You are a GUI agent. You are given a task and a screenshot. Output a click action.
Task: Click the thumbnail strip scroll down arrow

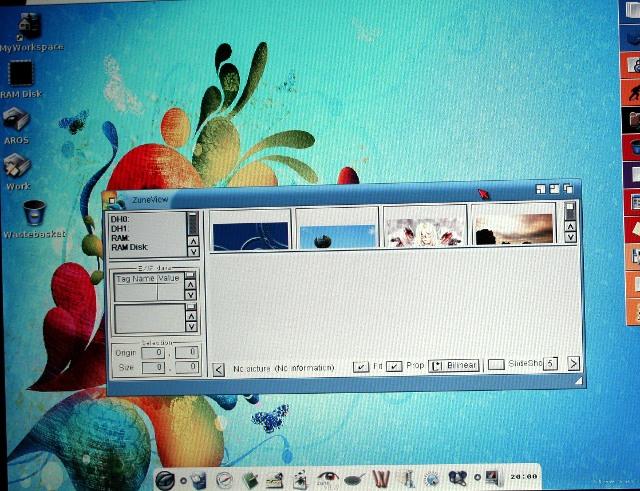(570, 237)
